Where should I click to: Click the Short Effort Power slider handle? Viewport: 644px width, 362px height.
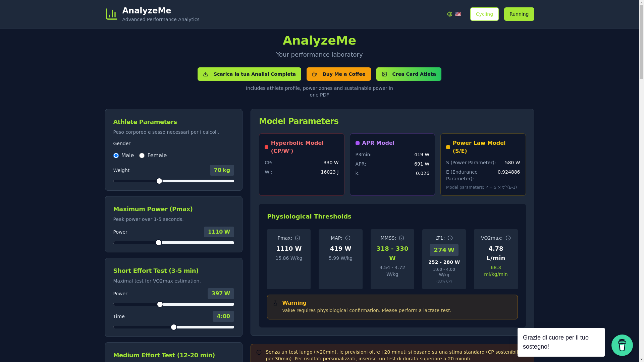(x=160, y=304)
